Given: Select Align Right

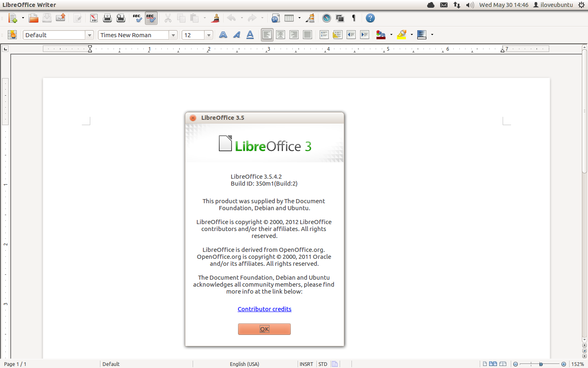Looking at the screenshot, I should pos(294,35).
